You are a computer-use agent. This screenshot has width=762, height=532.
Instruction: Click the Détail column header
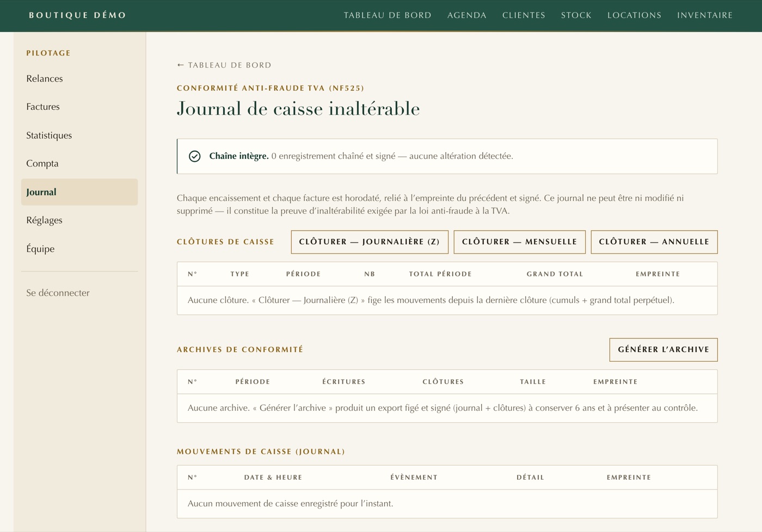(x=530, y=478)
